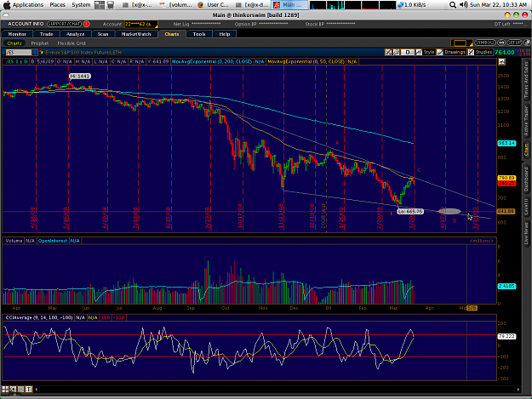Open the Applications menu
This screenshot has width=532, height=399.
(28, 5)
